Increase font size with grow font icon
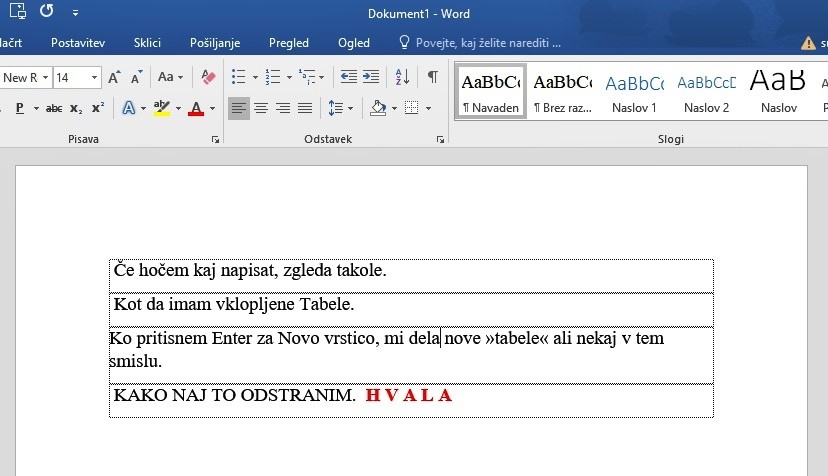The height and width of the screenshot is (476, 828). click(x=114, y=77)
